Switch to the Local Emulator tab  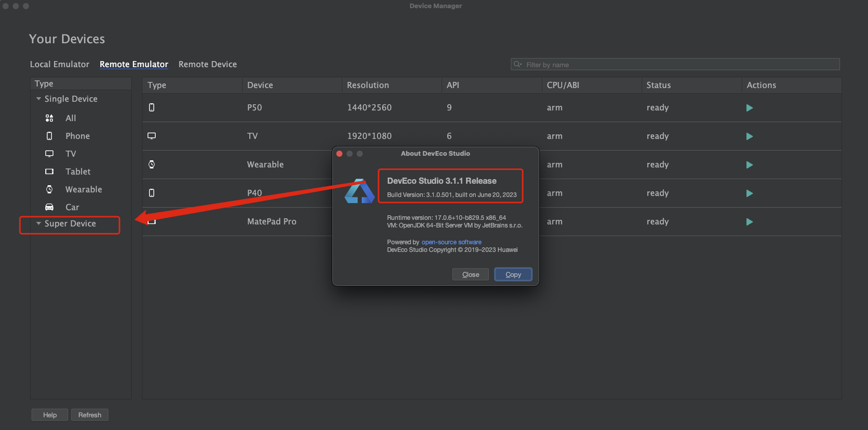click(60, 64)
